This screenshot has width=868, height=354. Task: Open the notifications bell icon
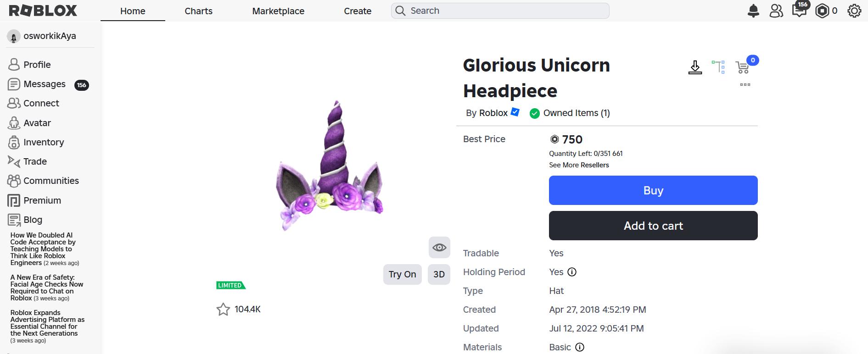(753, 11)
